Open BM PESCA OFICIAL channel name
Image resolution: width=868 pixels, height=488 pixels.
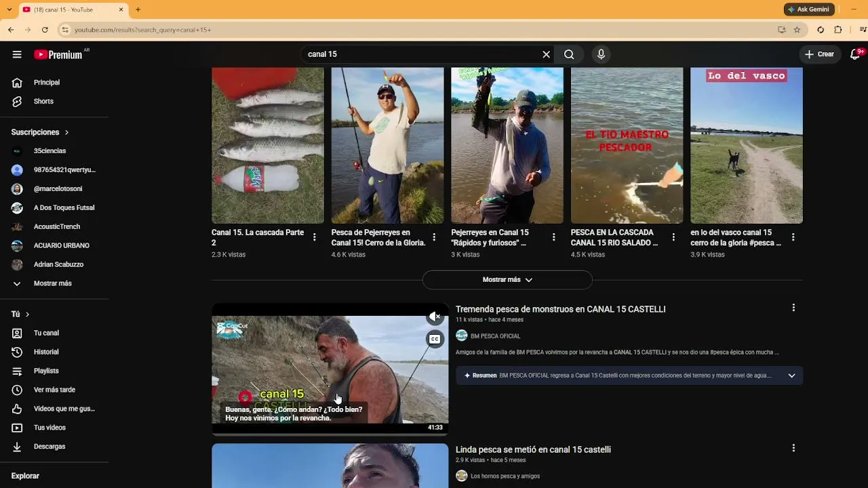click(x=496, y=336)
